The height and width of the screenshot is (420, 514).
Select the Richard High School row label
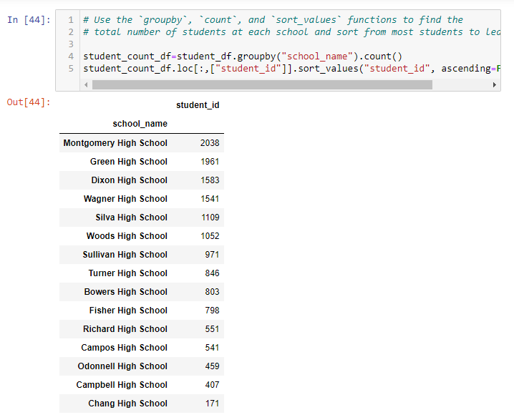pos(125,329)
